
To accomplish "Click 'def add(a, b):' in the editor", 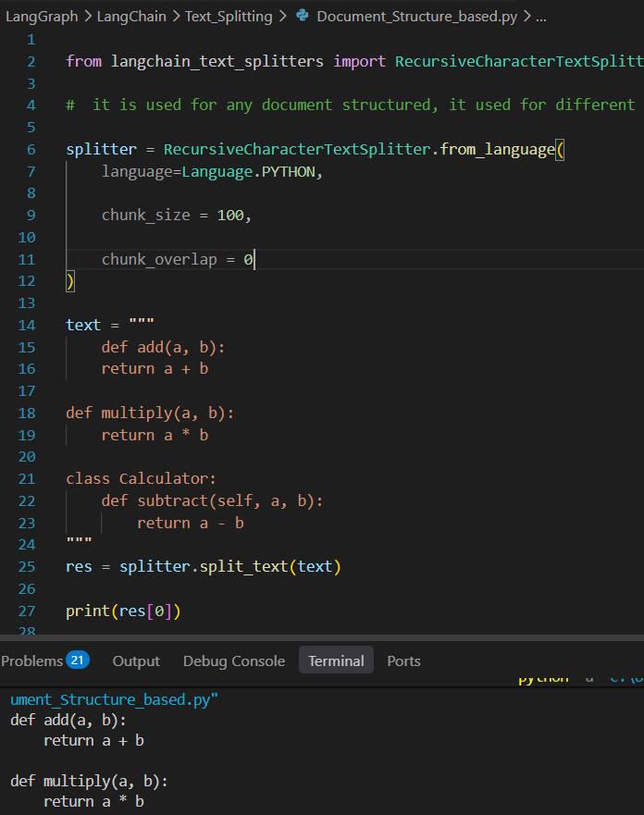I will [x=163, y=347].
